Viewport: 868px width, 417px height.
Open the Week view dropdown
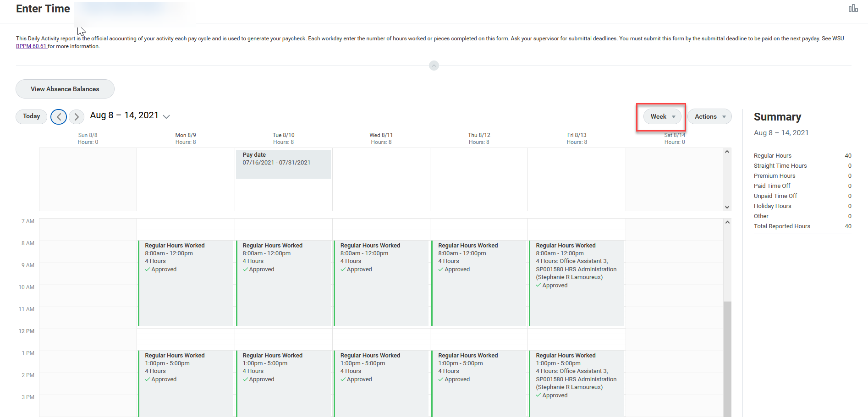pos(661,116)
